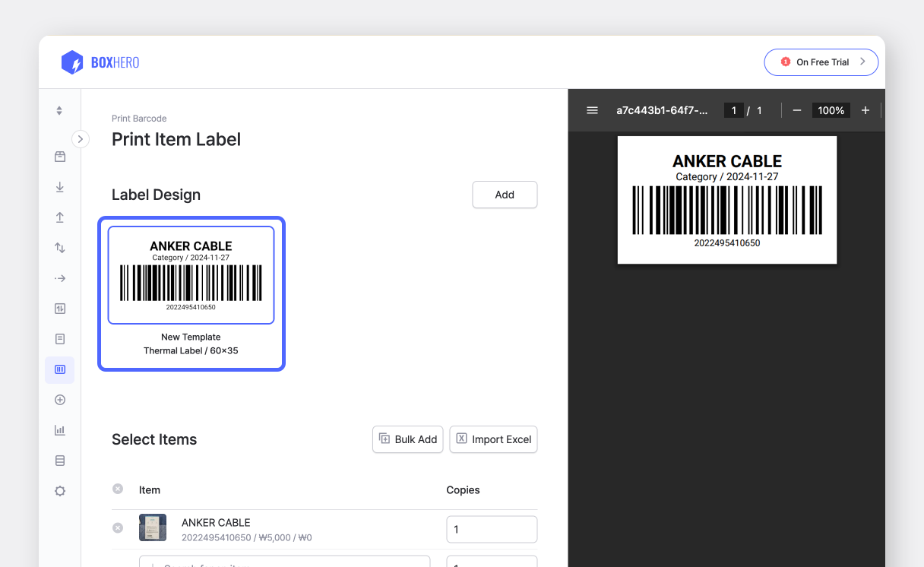Click the Bulk Add button
Screen dimensions: 924x567
408,439
